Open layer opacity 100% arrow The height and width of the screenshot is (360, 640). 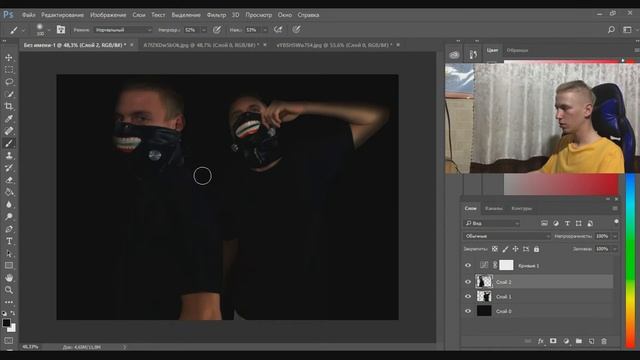615,236
